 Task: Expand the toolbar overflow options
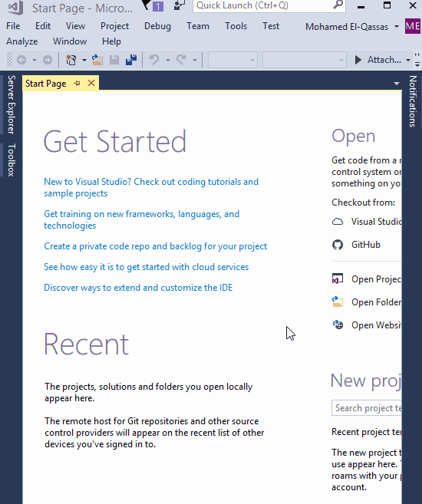[417, 60]
